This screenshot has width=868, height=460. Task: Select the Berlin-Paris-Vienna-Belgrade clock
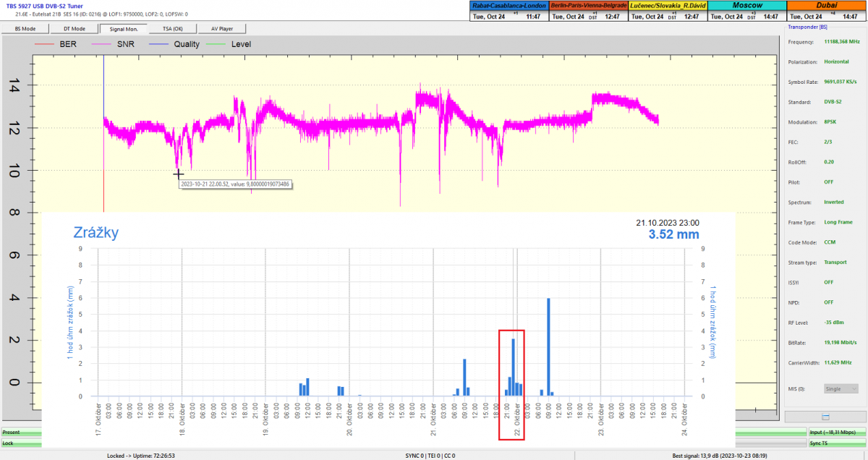[588, 5]
